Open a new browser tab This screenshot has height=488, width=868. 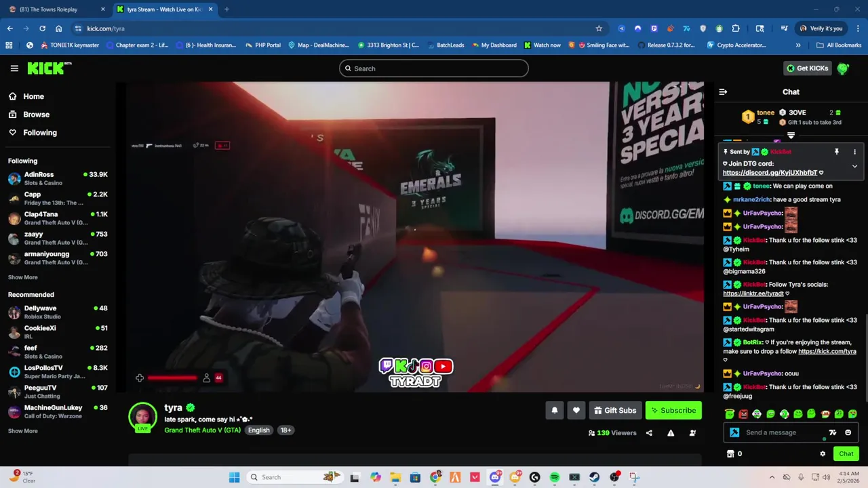click(x=226, y=9)
